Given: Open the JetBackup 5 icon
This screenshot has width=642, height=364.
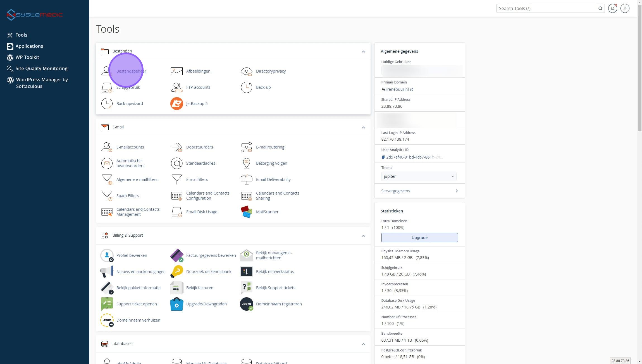Looking at the screenshot, I should point(176,104).
